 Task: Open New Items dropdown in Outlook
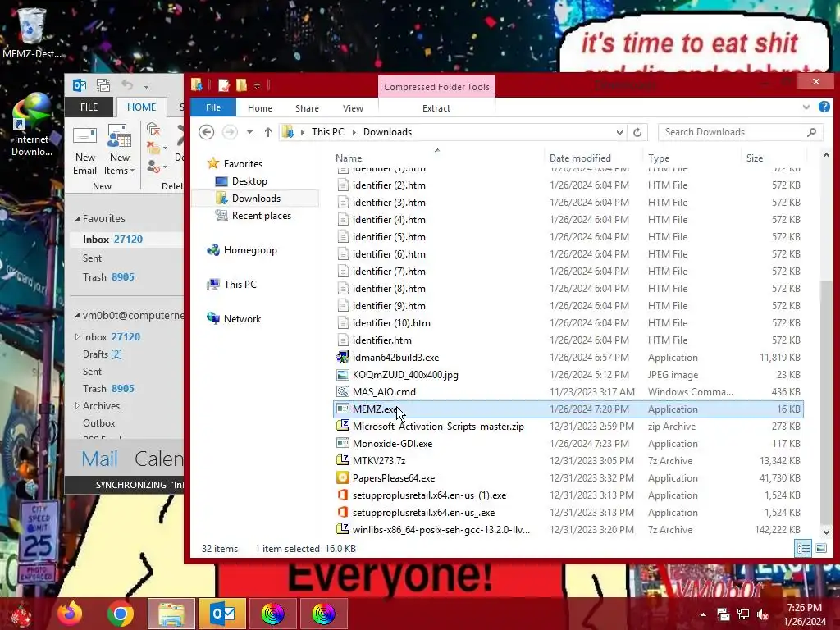coord(120,150)
